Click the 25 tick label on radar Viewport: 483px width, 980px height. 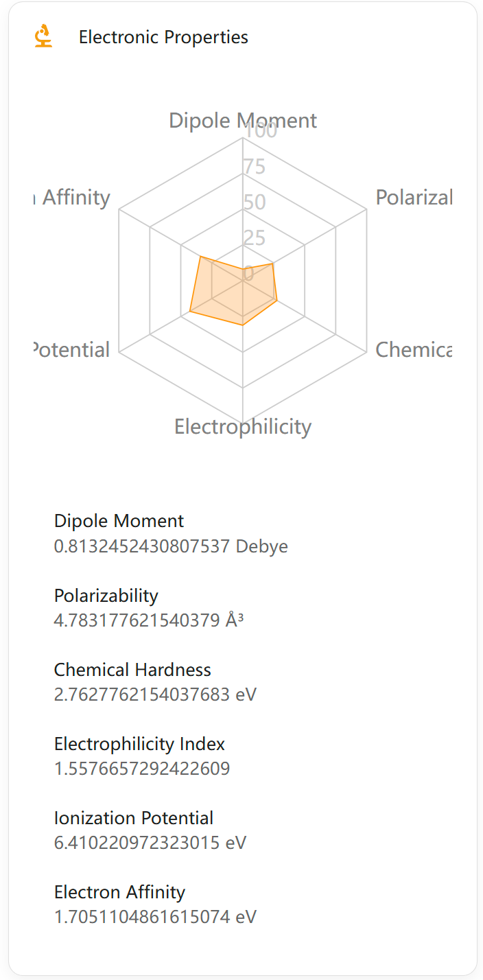(x=253, y=238)
